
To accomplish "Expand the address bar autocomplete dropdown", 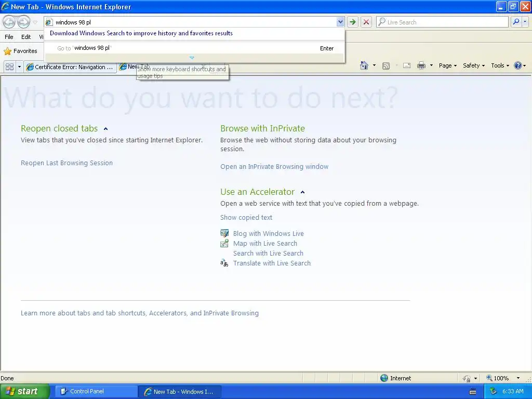I will click(340, 22).
